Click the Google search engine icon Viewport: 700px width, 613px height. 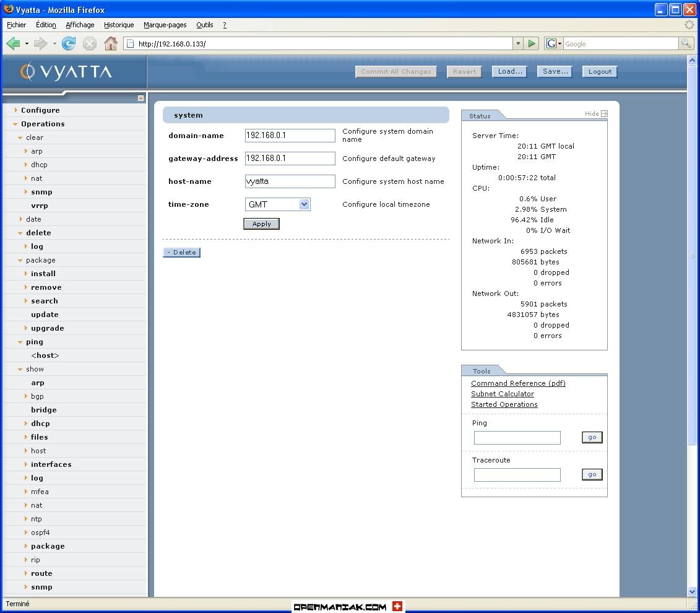(x=551, y=43)
